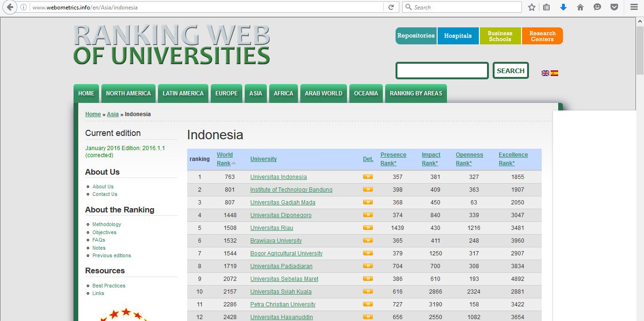
Task: Click the Det. column header
Action: click(x=368, y=159)
